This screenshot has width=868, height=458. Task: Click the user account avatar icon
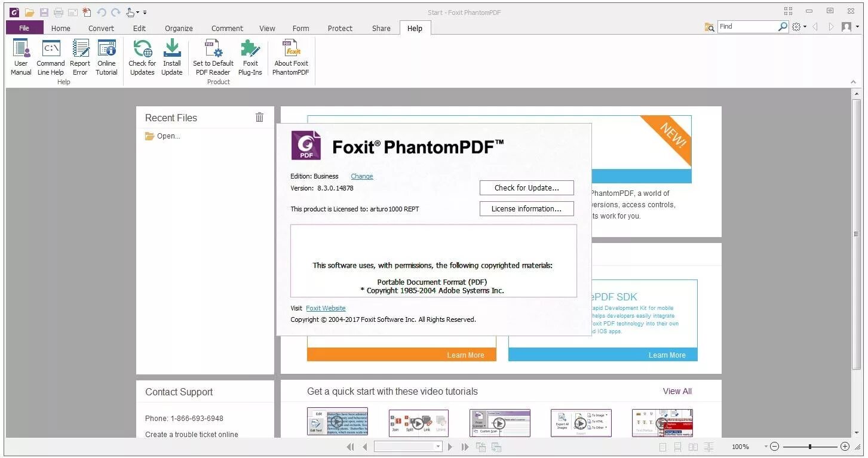(x=846, y=27)
